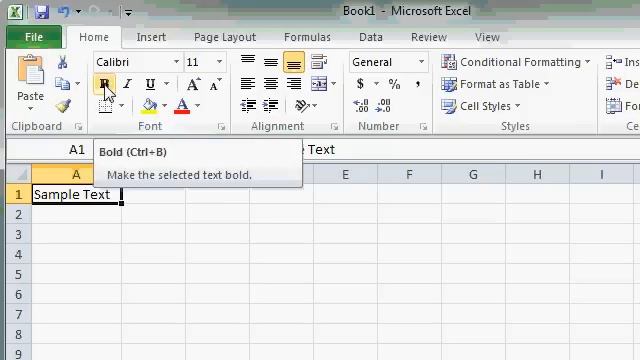Click the Borders icon
The width and height of the screenshot is (640, 360).
pos(106,106)
